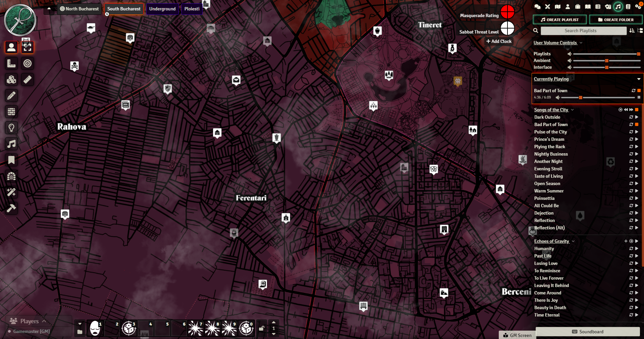The width and height of the screenshot is (644, 339).
Task: Open the Compendium Packs atlas tab
Action: 628,7
